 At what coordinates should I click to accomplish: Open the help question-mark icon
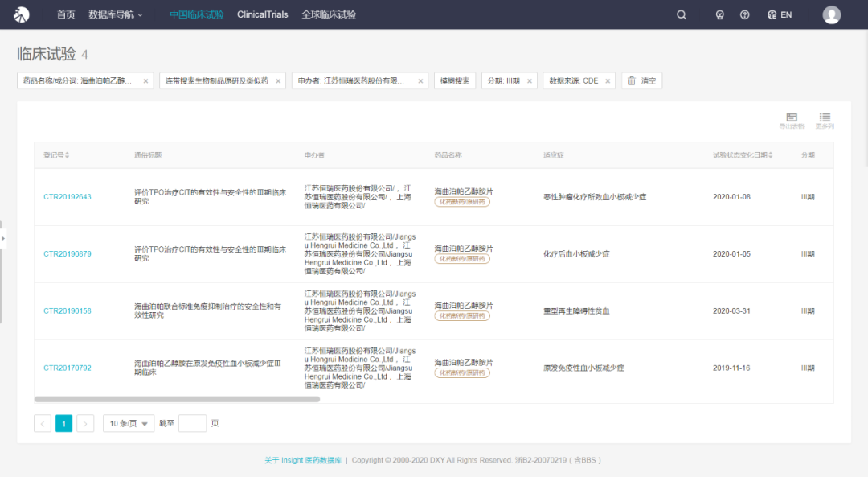pos(744,15)
